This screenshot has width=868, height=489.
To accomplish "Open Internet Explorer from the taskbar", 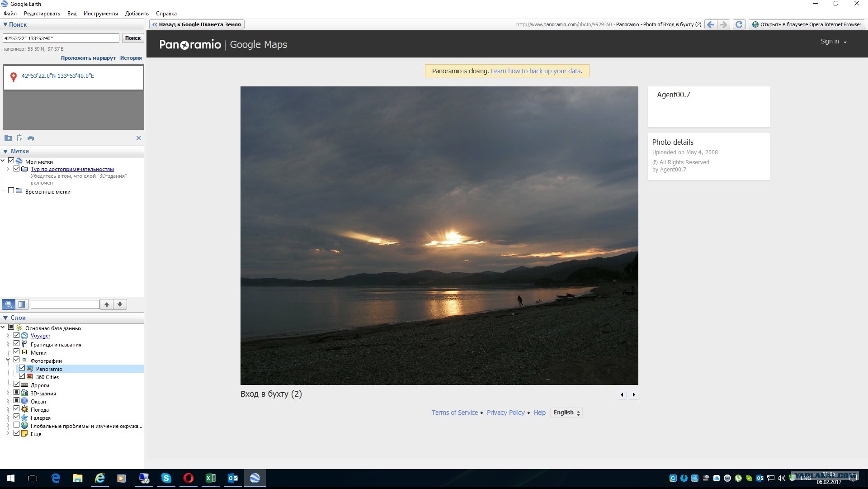I will click(x=100, y=478).
